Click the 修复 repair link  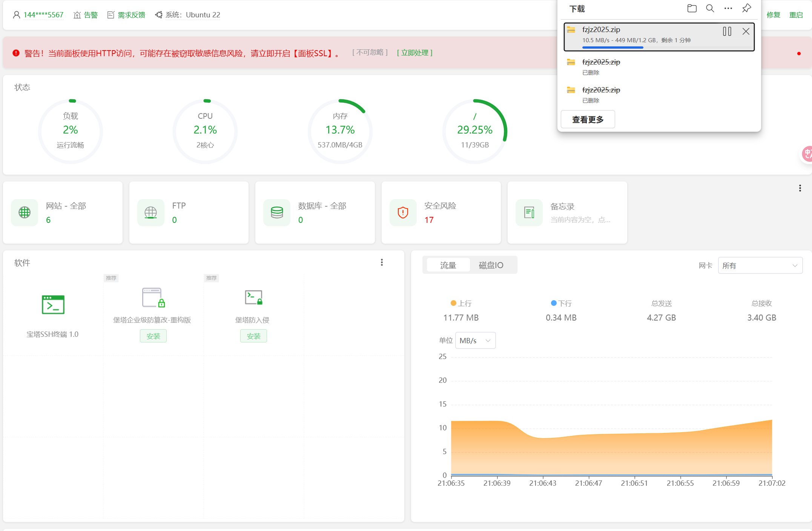(x=773, y=15)
